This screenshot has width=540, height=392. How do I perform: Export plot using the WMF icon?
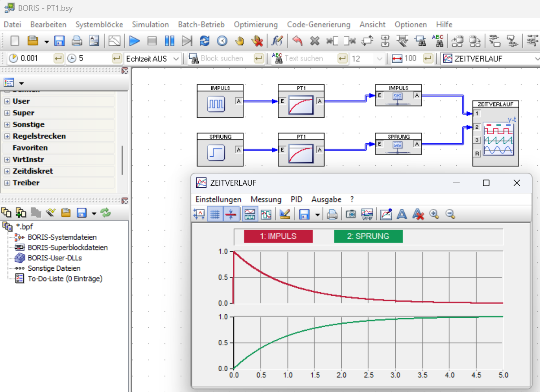coord(367,214)
